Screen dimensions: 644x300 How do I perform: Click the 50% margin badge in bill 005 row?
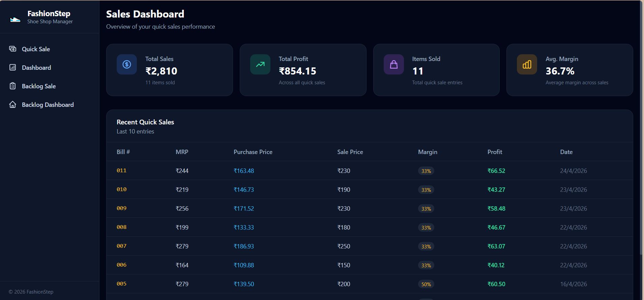tap(426, 284)
